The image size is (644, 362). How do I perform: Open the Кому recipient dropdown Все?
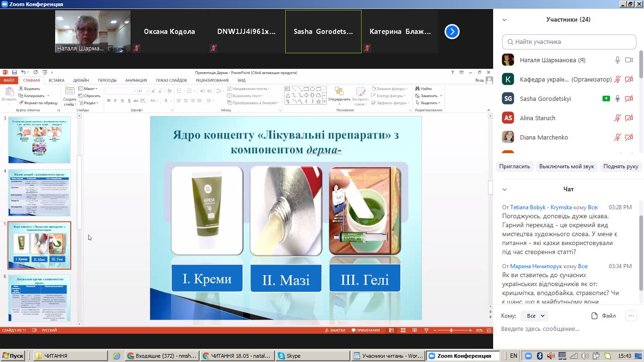(x=536, y=316)
